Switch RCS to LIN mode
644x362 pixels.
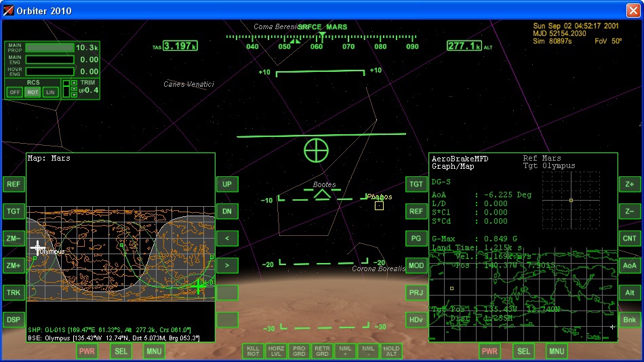(x=50, y=92)
